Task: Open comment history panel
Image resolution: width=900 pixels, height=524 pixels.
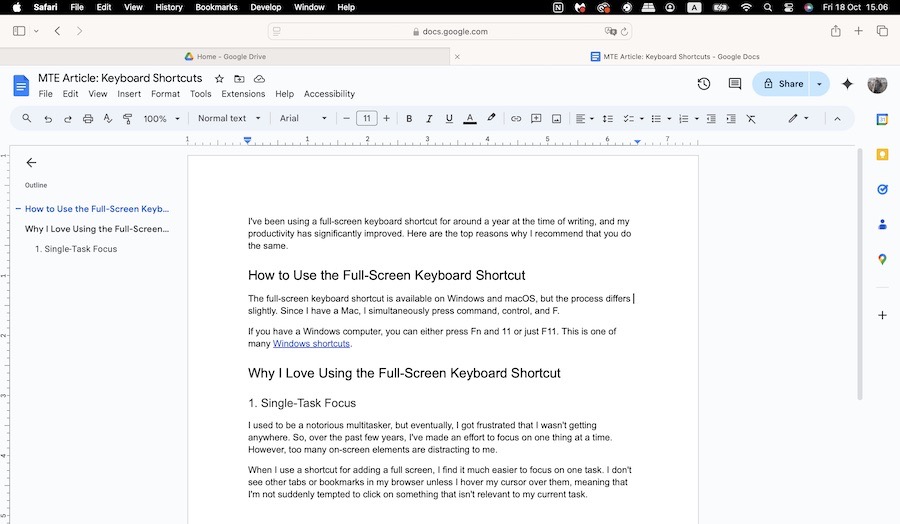Action: click(x=735, y=84)
